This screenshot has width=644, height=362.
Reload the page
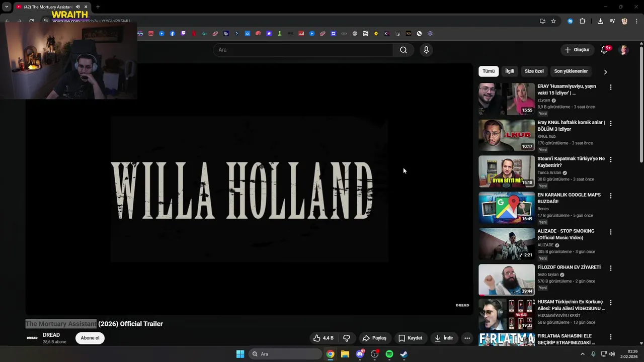pos(31,21)
